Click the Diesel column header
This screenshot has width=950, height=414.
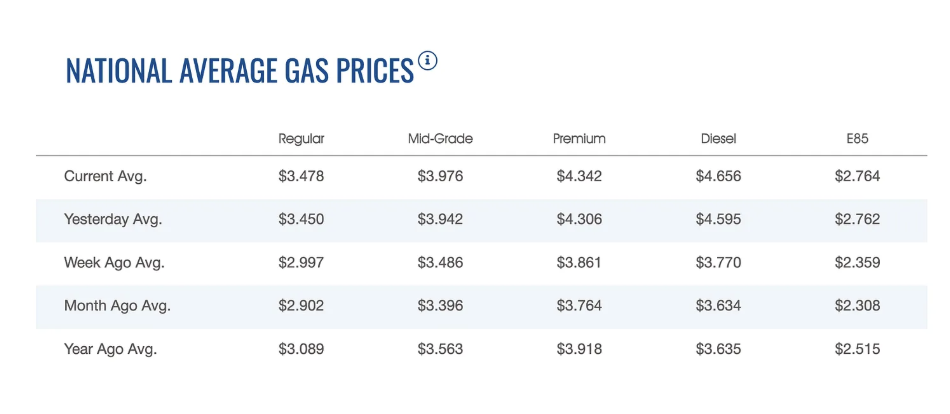tap(719, 138)
